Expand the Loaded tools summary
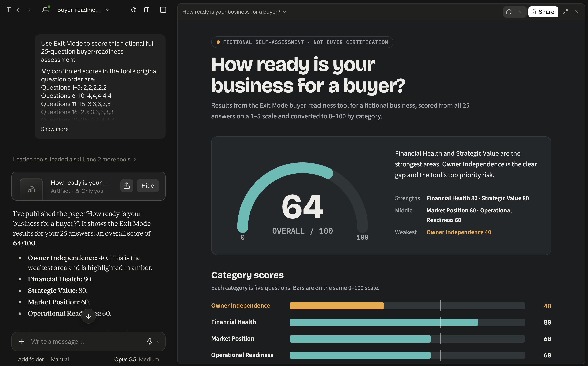The image size is (588, 366). pyautogui.click(x=74, y=159)
